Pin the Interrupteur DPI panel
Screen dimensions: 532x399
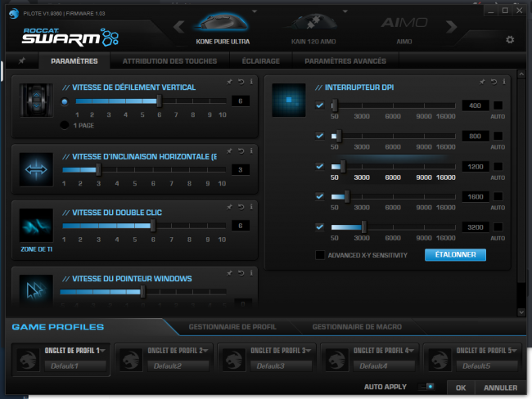point(482,82)
